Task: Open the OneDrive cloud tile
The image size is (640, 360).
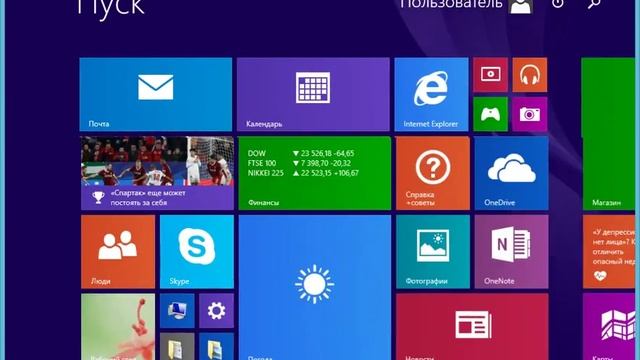Action: (511, 173)
